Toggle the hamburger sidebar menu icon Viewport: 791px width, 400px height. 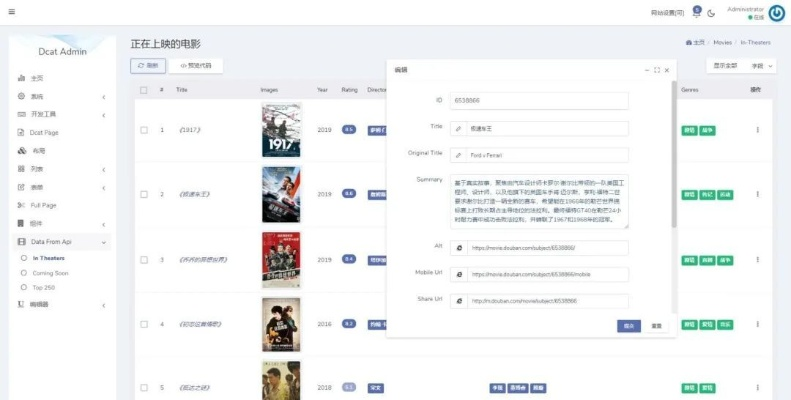click(x=11, y=12)
